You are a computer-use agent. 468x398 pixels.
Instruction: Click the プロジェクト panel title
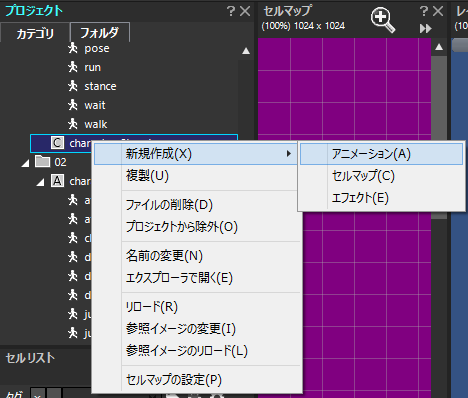click(34, 11)
